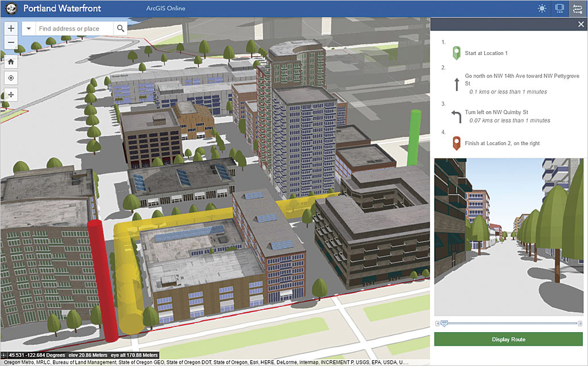Select the red cylinder destination marker

click(x=103, y=281)
